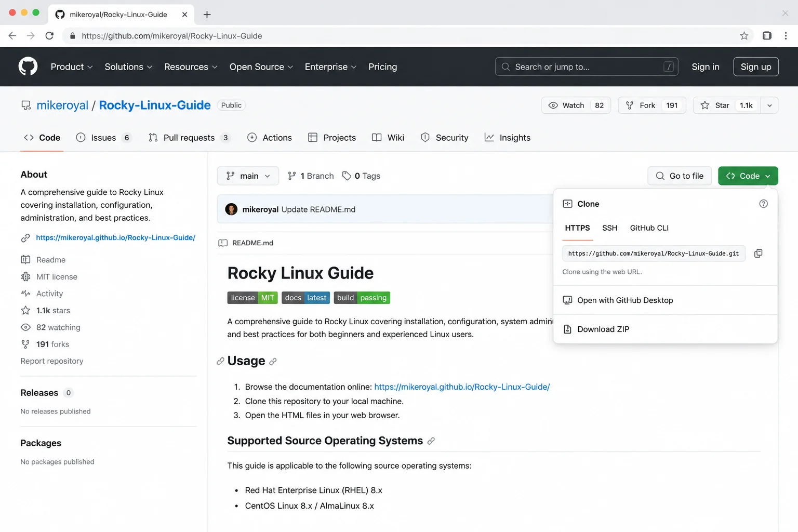
Task: Go forward using the browser forward arrow
Action: pos(31,36)
